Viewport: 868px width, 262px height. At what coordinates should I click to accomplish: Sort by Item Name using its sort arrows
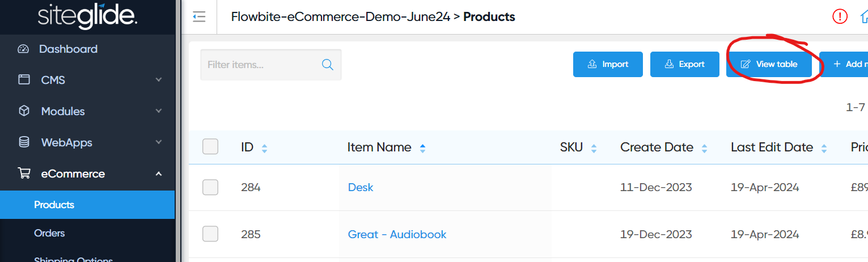[422, 149]
